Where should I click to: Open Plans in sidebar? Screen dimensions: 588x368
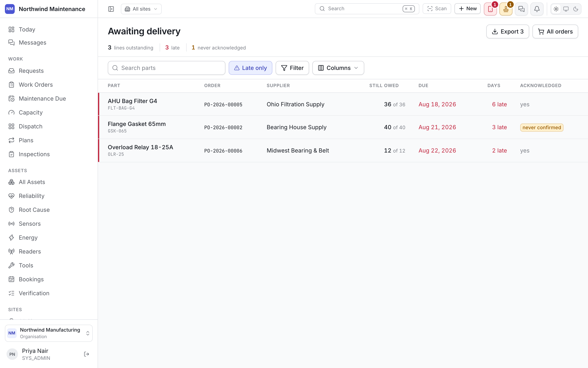[x=49, y=140]
